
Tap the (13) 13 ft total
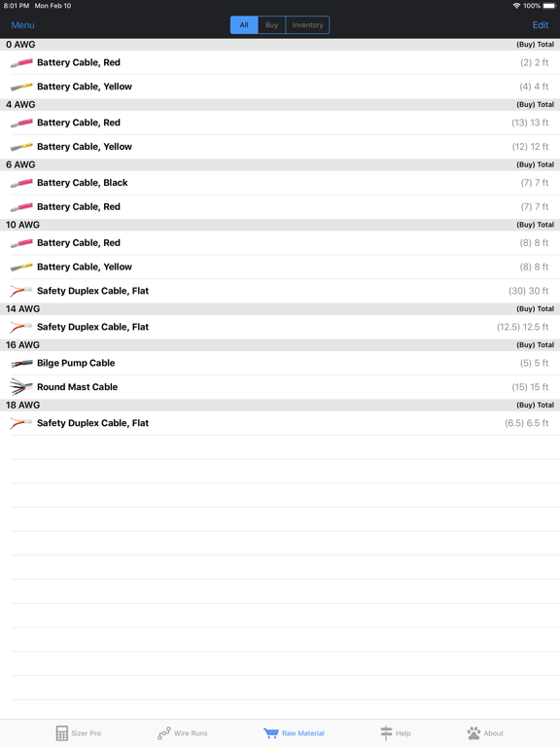530,123
